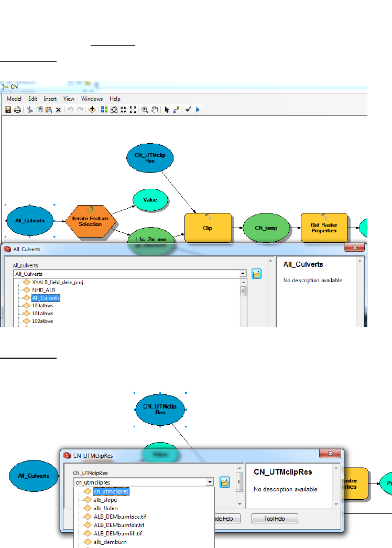392x548 pixels.
Task: Select the yellow Clip tool box
Action: point(208,228)
